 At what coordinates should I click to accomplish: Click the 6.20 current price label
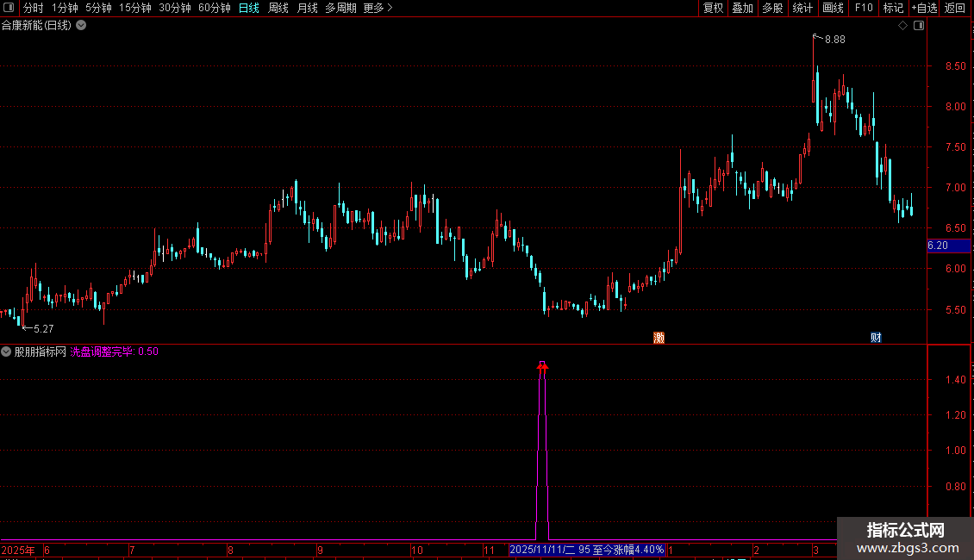tap(948, 246)
